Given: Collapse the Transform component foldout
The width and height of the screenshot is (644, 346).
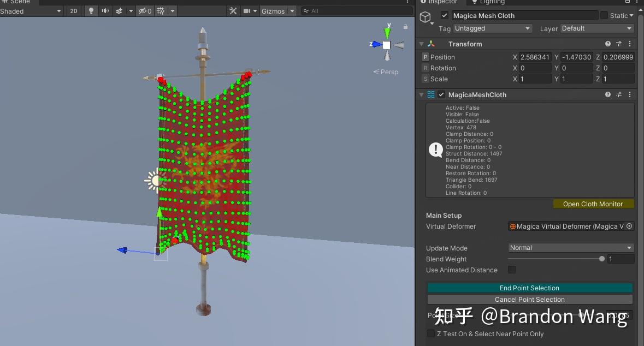Looking at the screenshot, I should coord(421,44).
